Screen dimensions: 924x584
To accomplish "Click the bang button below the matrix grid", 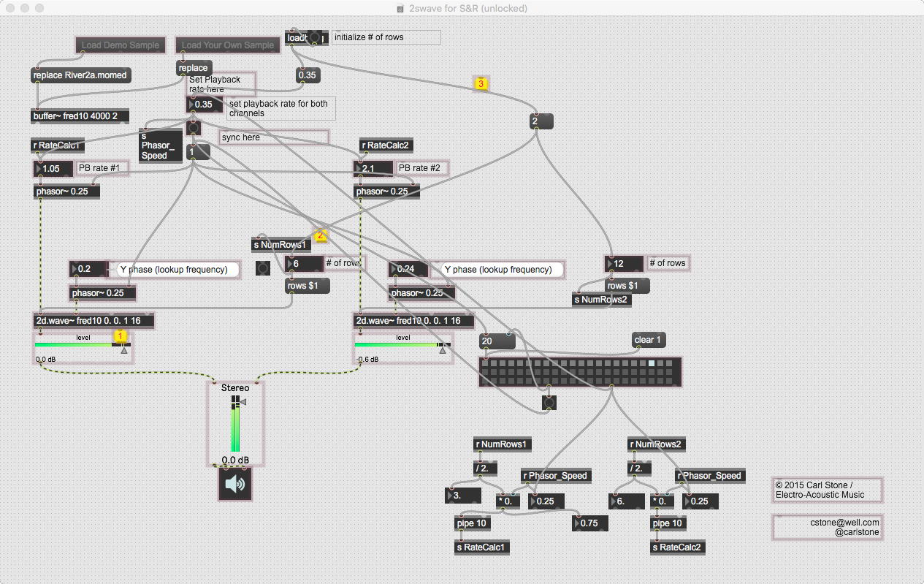I will click(x=550, y=402).
